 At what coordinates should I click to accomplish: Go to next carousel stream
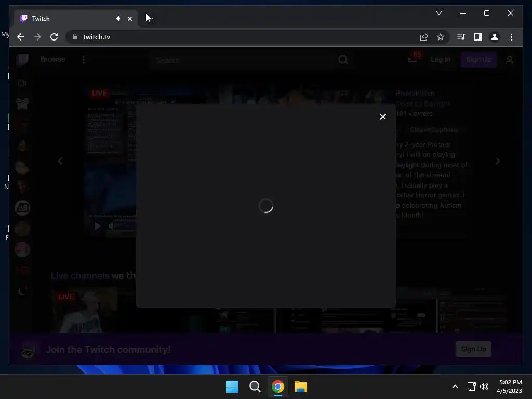[497, 161]
